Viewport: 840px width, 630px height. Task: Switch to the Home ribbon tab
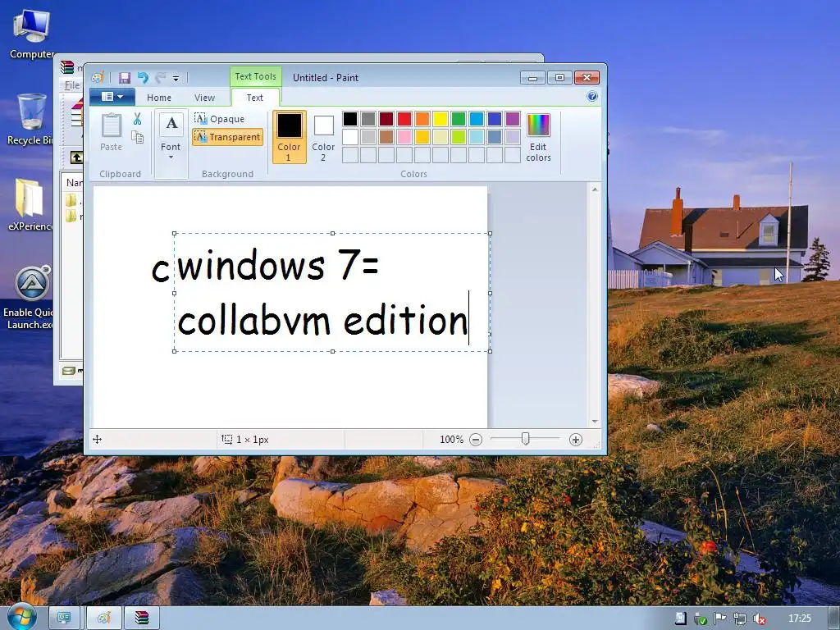click(159, 98)
